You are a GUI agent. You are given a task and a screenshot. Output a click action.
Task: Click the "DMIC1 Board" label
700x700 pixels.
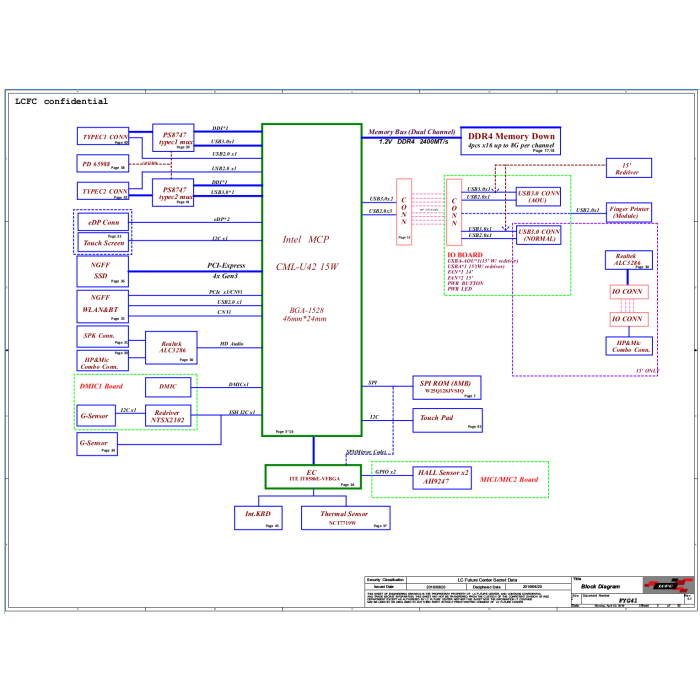(101, 386)
